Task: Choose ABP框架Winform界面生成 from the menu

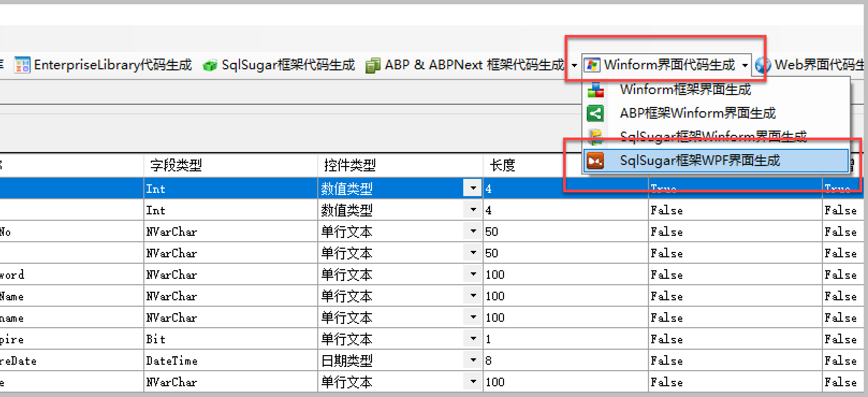Action: (x=717, y=113)
